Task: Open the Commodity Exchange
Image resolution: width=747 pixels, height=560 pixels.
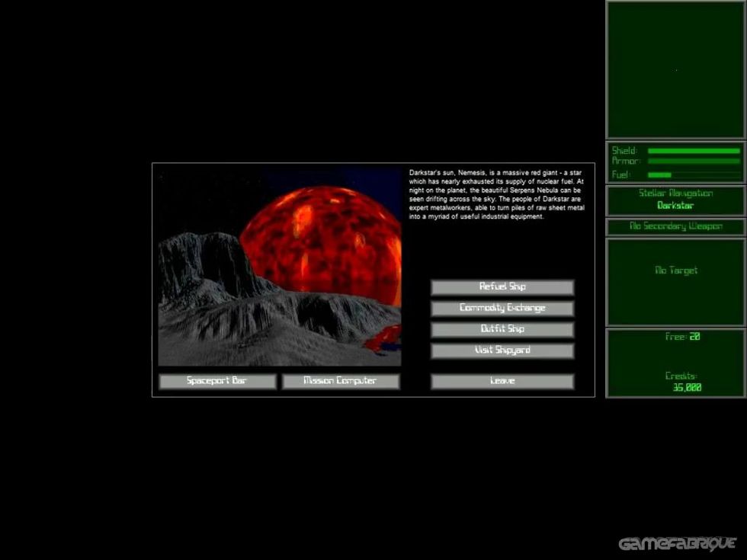Action: coord(502,308)
